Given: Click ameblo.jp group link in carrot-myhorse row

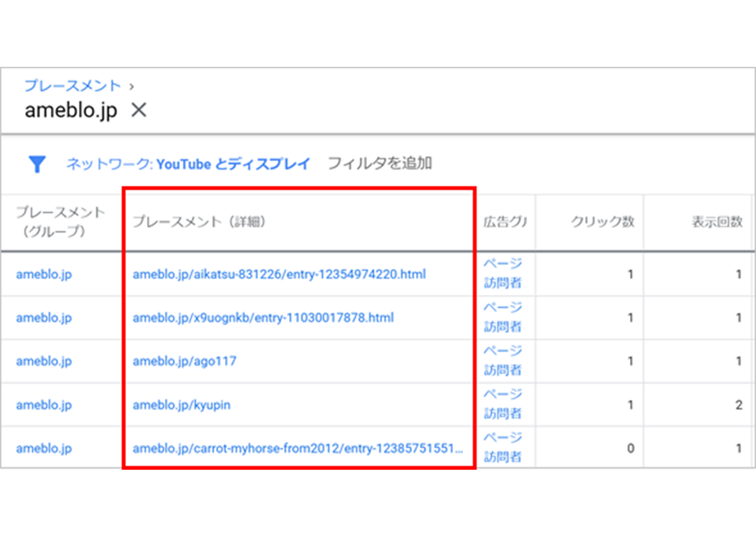Looking at the screenshot, I should pos(44,449).
